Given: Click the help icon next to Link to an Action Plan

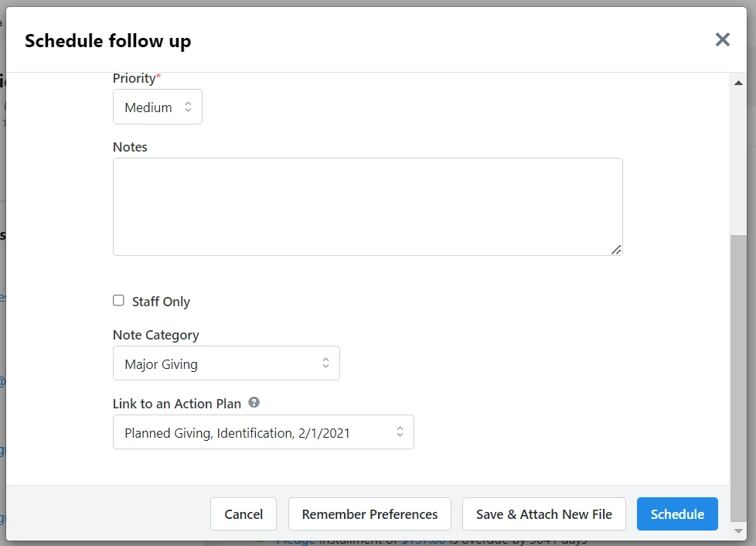Looking at the screenshot, I should pos(254,403).
